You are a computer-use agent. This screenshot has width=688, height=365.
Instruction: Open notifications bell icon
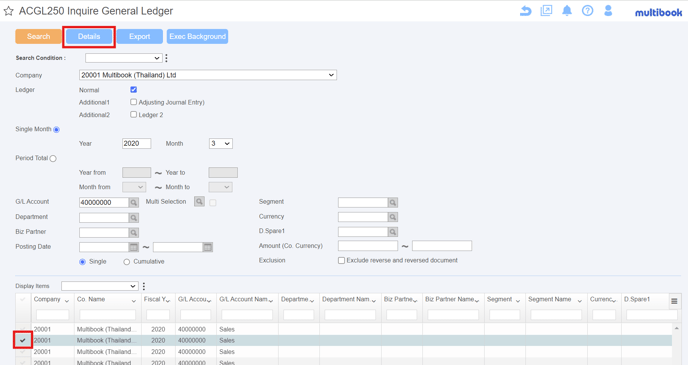(567, 11)
